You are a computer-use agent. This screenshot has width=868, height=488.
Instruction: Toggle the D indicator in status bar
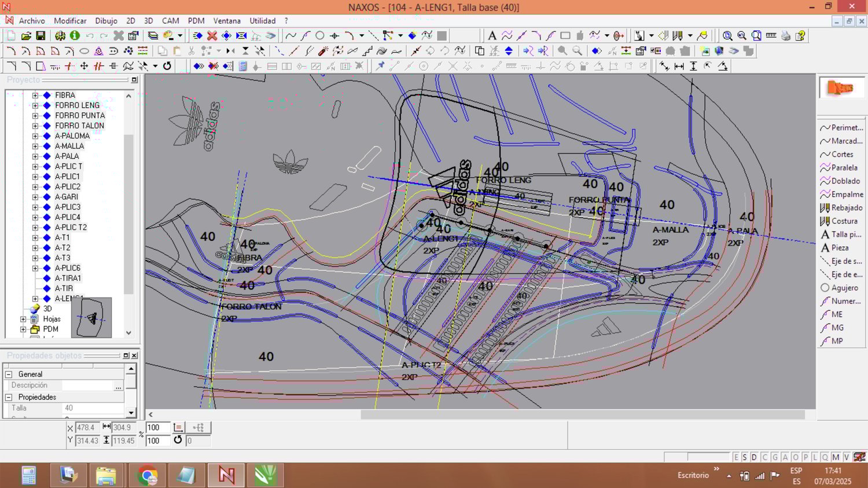(754, 457)
